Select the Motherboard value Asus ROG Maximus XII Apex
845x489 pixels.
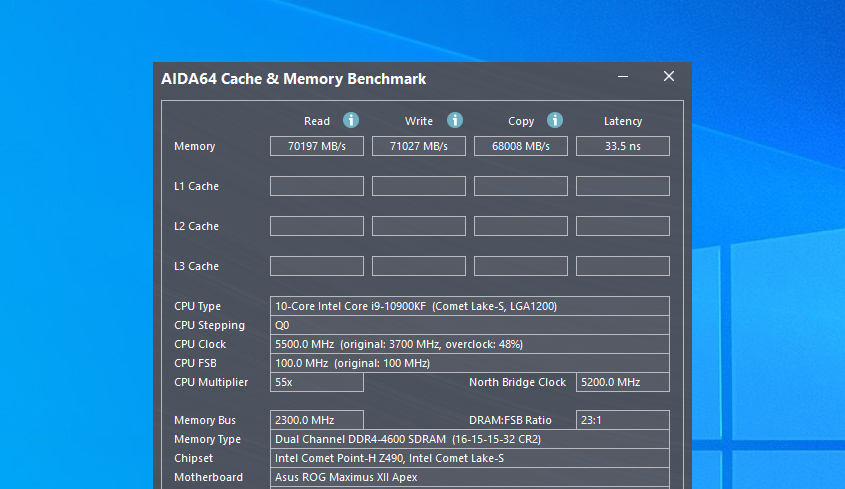pyautogui.click(x=470, y=477)
